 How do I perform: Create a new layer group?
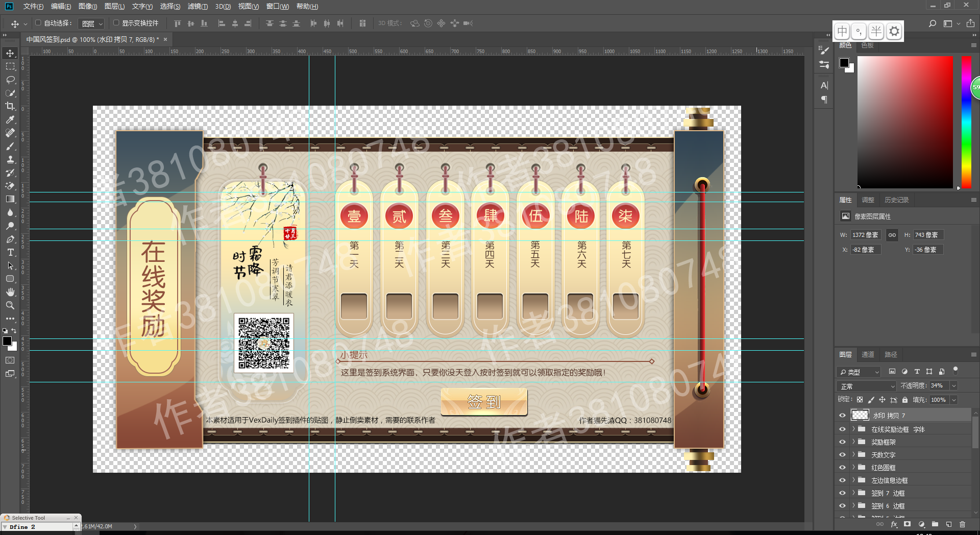[x=935, y=524]
